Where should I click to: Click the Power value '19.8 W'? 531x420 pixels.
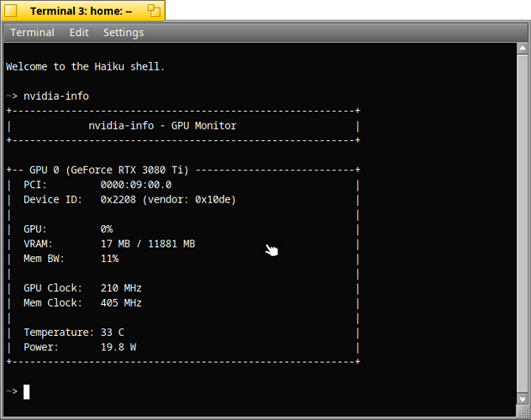118,347
